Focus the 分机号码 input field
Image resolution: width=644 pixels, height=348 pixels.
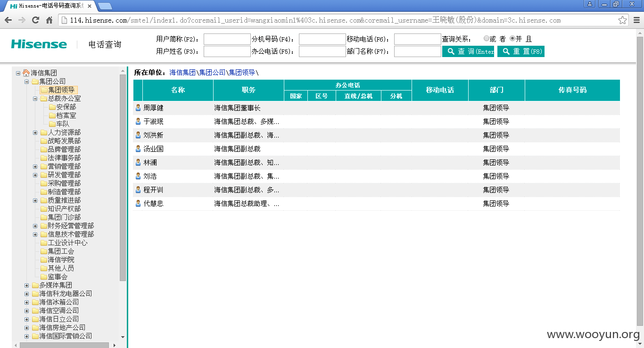click(322, 39)
